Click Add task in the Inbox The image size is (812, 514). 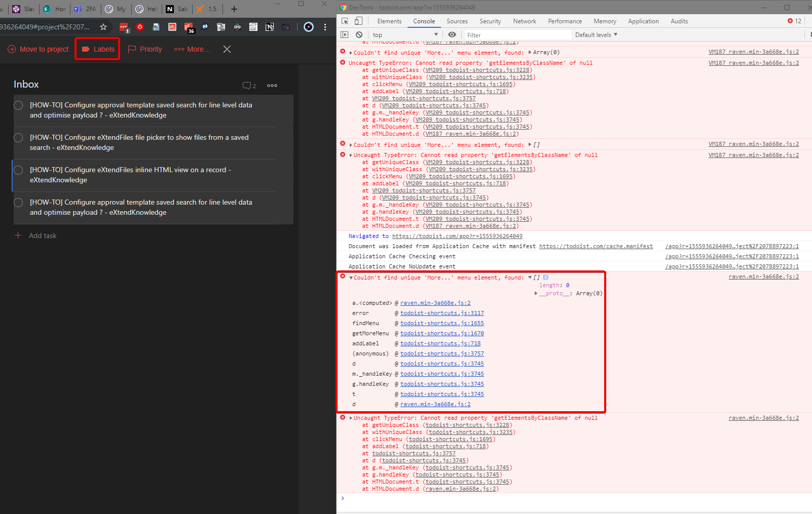(42, 235)
